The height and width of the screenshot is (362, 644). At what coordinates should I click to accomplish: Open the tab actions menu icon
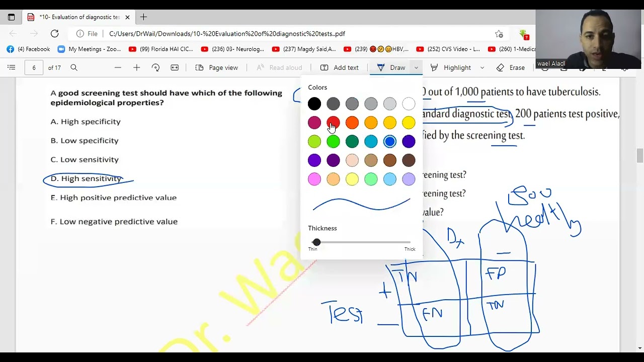pyautogui.click(x=11, y=17)
